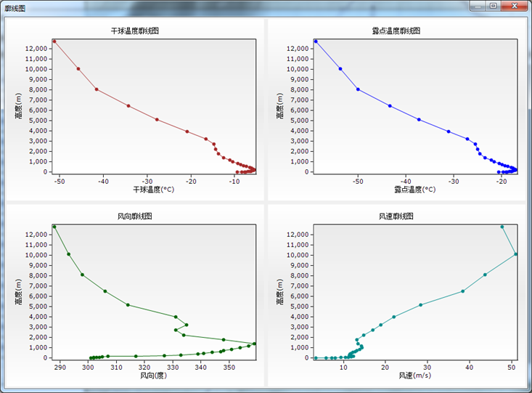Click the 干球温度(°C) x-axis label
532x393 pixels.
click(153, 190)
